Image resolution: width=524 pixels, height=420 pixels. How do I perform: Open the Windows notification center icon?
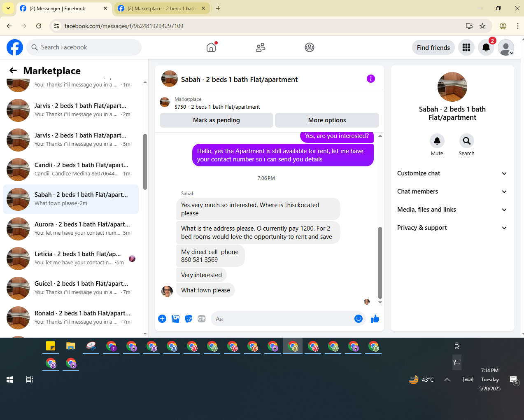point(514,380)
